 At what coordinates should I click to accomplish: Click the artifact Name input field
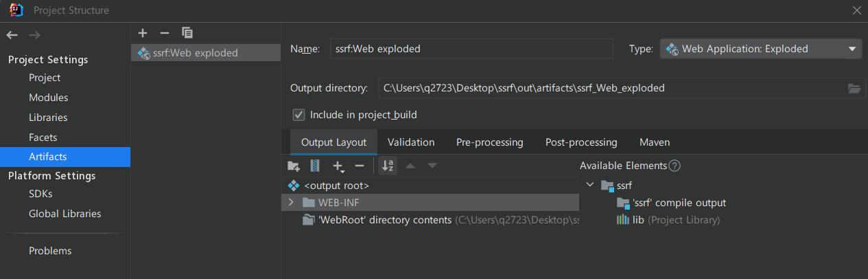pos(471,49)
